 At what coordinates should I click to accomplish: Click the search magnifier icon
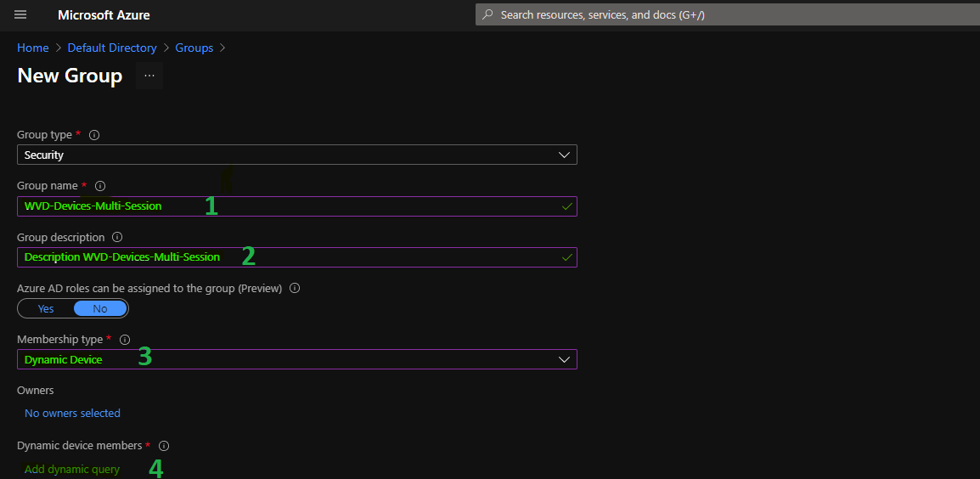click(488, 14)
